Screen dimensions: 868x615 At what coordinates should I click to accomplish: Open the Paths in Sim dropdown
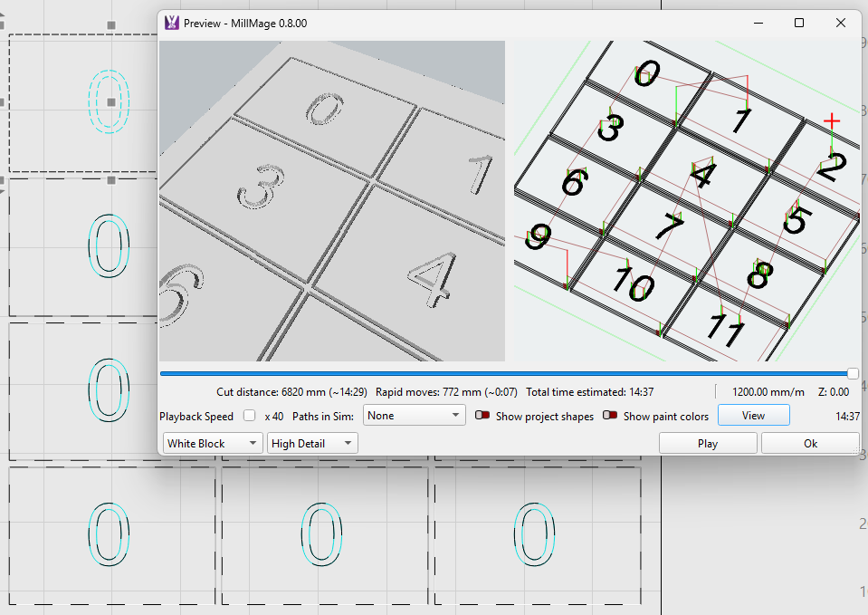(414, 416)
